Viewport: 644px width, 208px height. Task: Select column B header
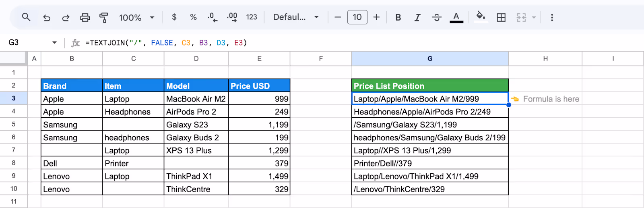(72, 58)
